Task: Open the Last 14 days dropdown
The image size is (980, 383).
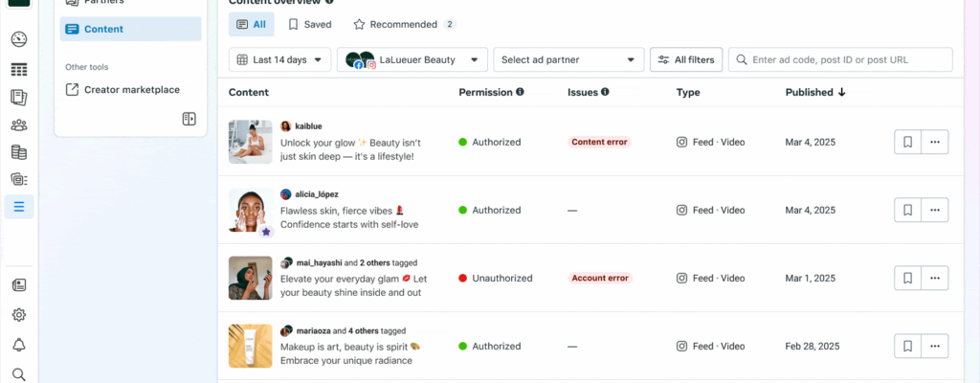Action: point(280,60)
